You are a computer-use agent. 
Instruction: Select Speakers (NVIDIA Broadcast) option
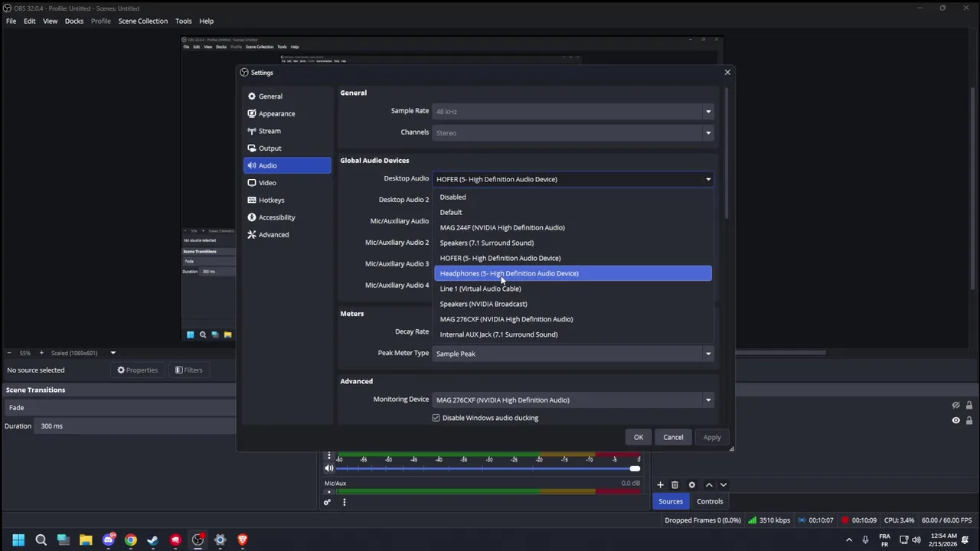(573, 304)
